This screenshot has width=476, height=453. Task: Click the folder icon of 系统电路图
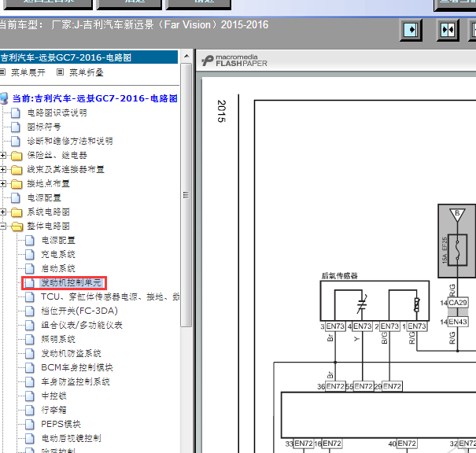coord(17,212)
